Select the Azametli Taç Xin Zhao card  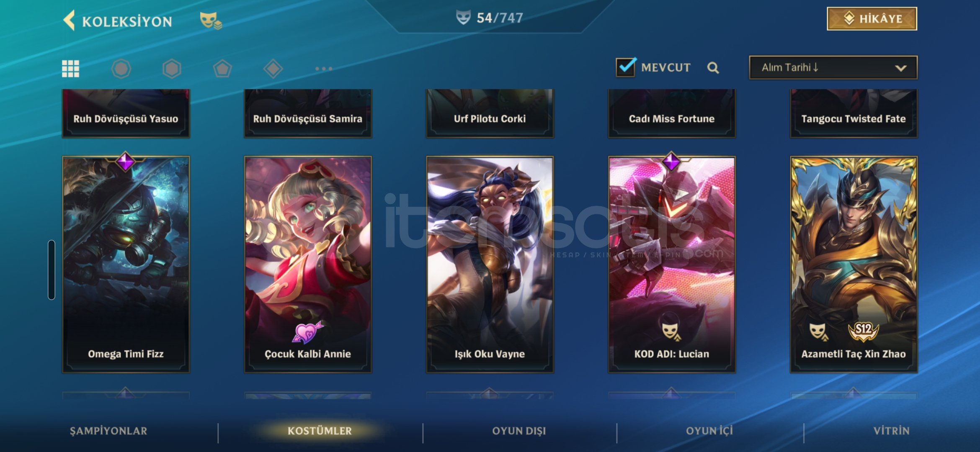tap(854, 264)
